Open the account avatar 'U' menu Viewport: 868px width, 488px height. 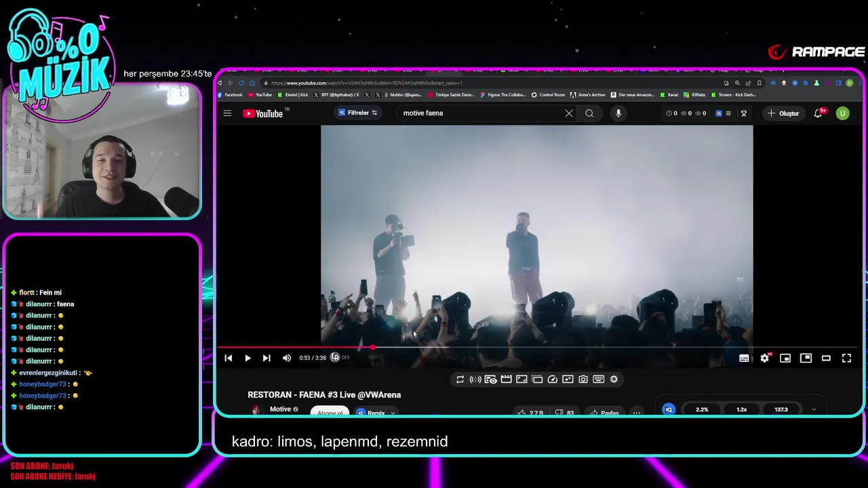click(x=842, y=113)
